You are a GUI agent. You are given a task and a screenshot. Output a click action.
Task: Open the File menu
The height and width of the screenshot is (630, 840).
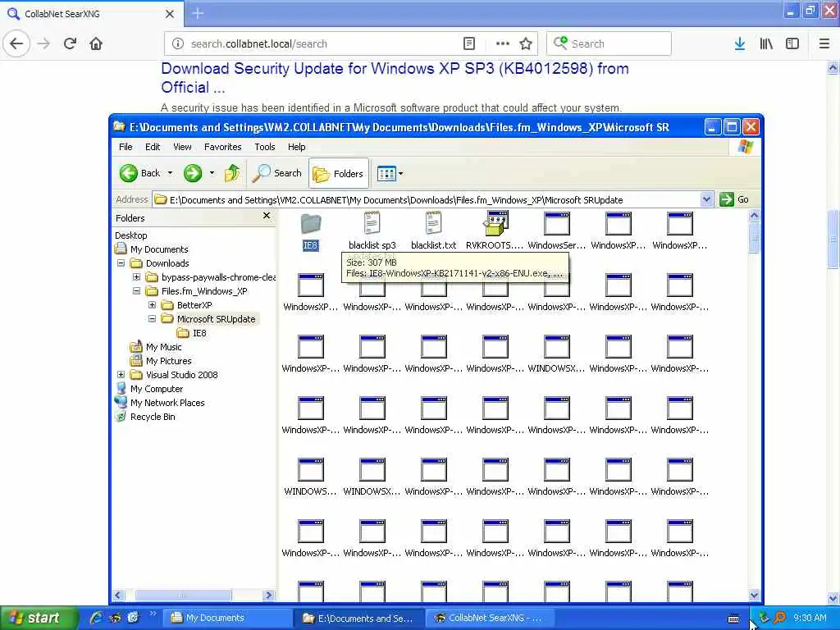point(126,147)
